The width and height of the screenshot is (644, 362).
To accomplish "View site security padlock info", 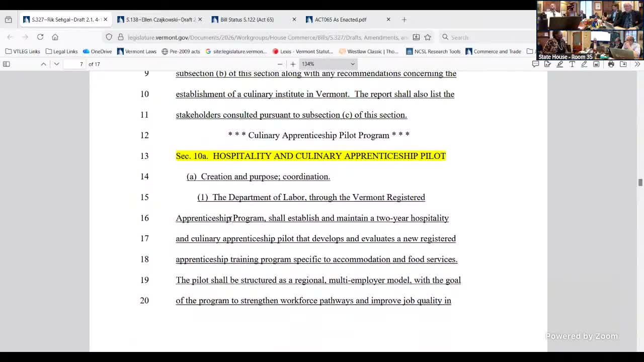I will tap(120, 37).
